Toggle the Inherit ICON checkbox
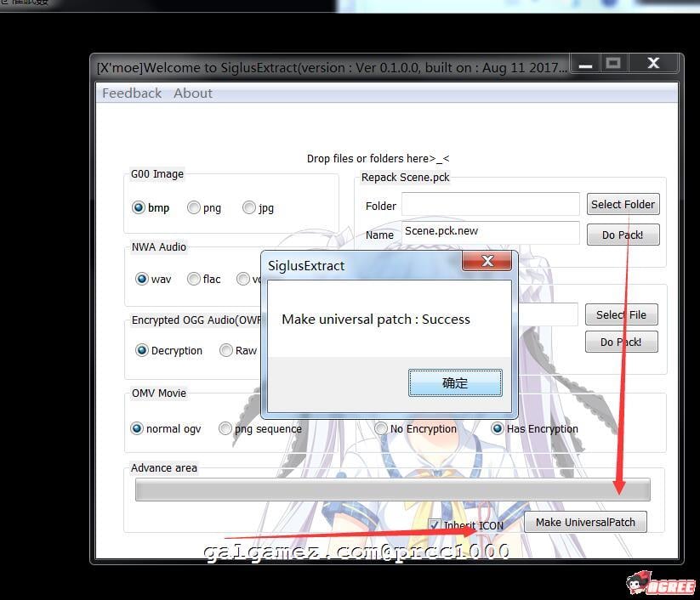This screenshot has width=700, height=600. (x=435, y=525)
